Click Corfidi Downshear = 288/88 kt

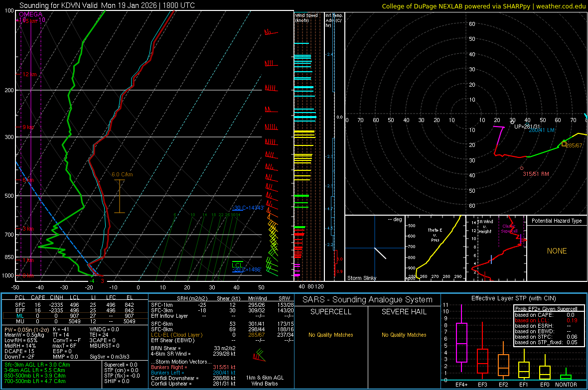[193, 379]
